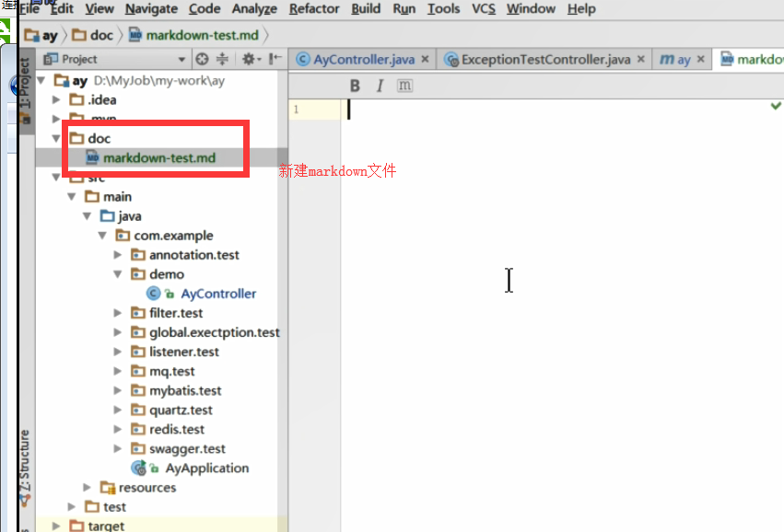Toggle bold formatting button
Screen dimensions: 784x532
[355, 86]
